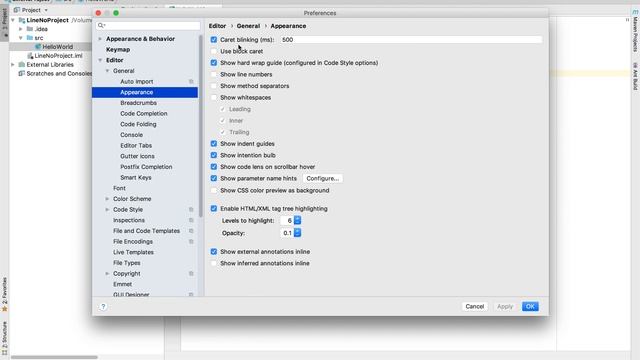Select Editor Tabs settings page

pos(136,145)
